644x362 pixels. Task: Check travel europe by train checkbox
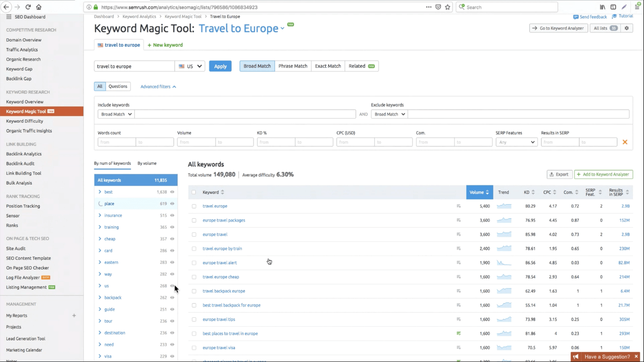194,248
